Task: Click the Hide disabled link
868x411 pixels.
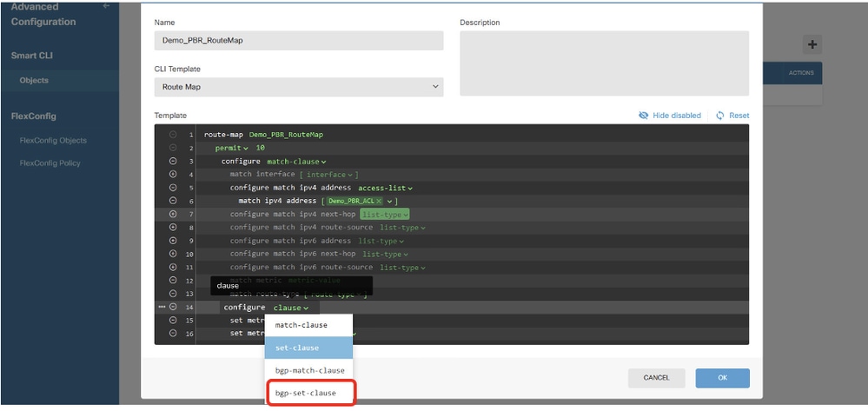Action: pyautogui.click(x=677, y=116)
